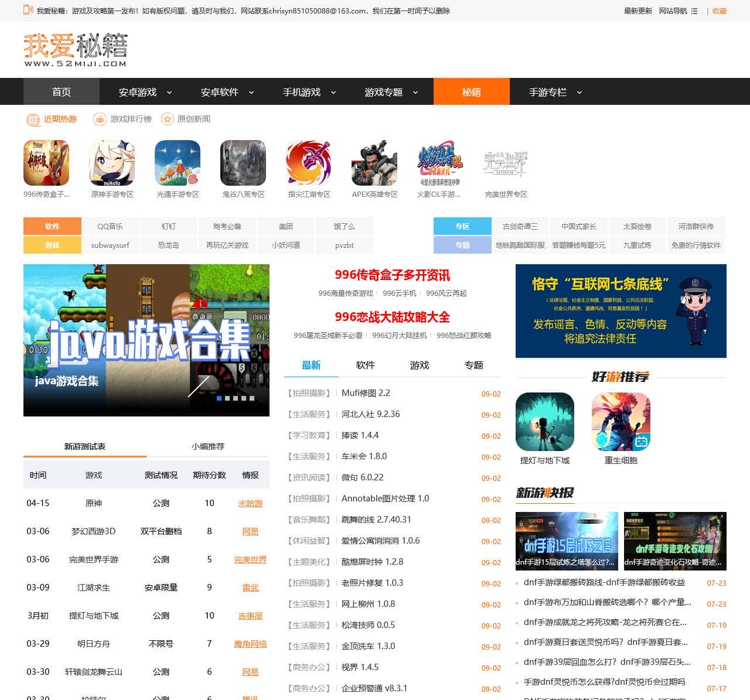Click the first carousel indicator dot
Image resolution: width=750 pixels, height=700 pixels.
point(219,398)
